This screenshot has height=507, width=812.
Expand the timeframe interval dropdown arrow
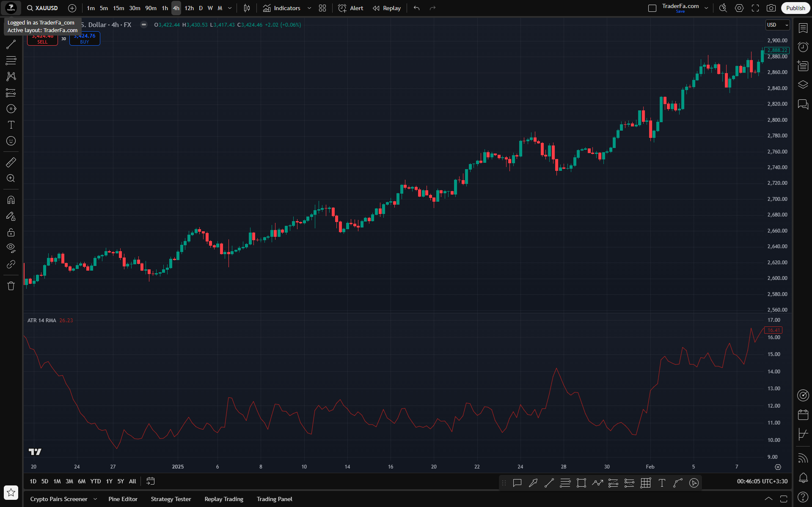tap(230, 8)
